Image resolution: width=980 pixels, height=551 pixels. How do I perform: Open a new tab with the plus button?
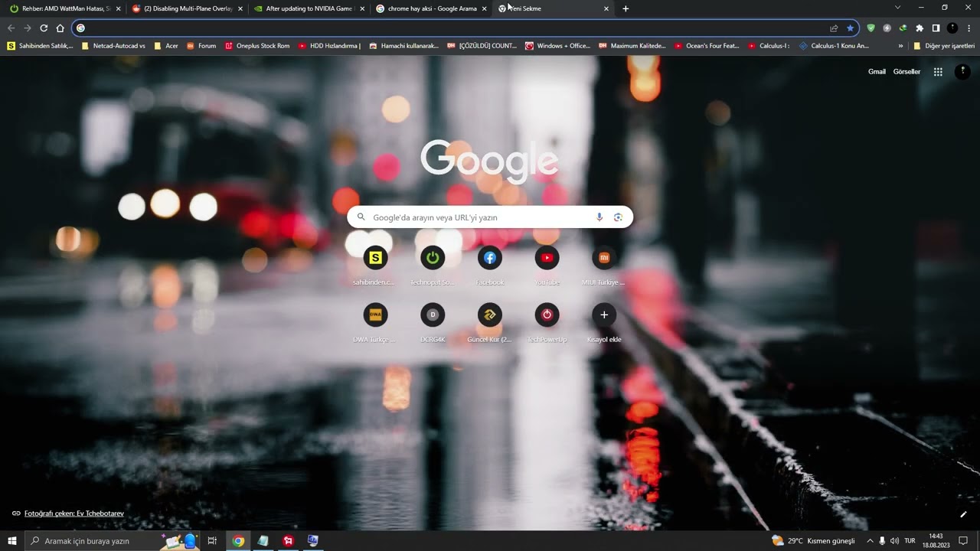click(626, 8)
